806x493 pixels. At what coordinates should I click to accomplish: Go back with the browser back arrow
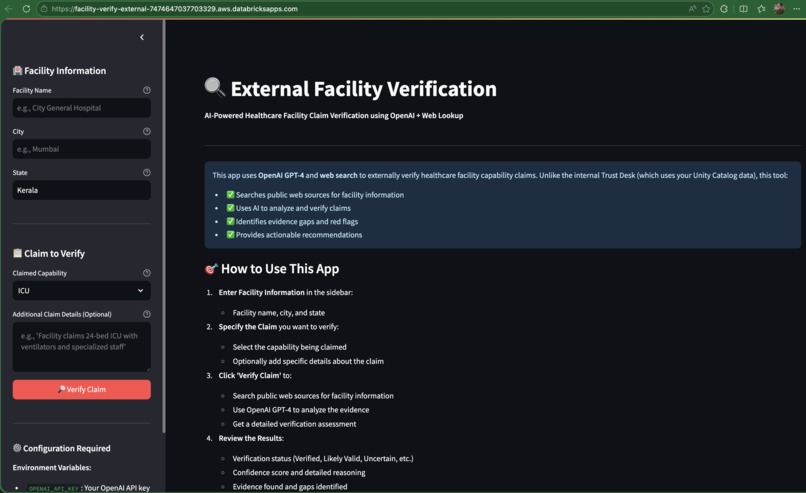point(9,9)
